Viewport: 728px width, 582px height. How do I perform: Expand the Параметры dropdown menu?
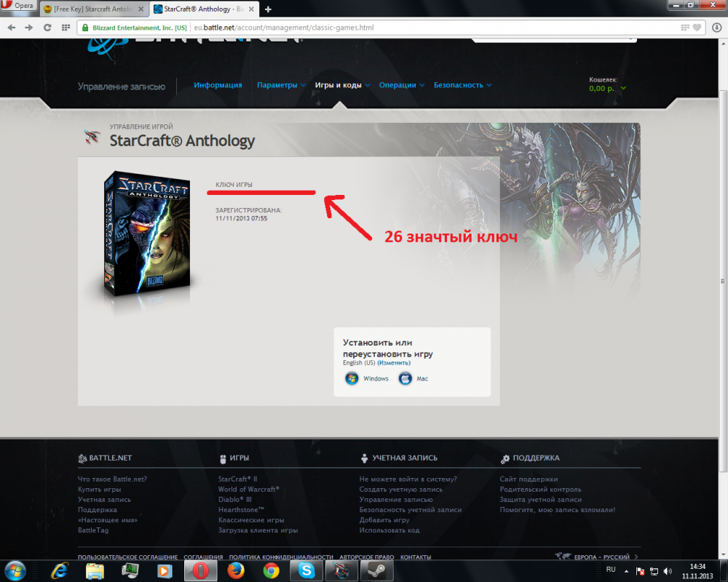click(x=281, y=85)
